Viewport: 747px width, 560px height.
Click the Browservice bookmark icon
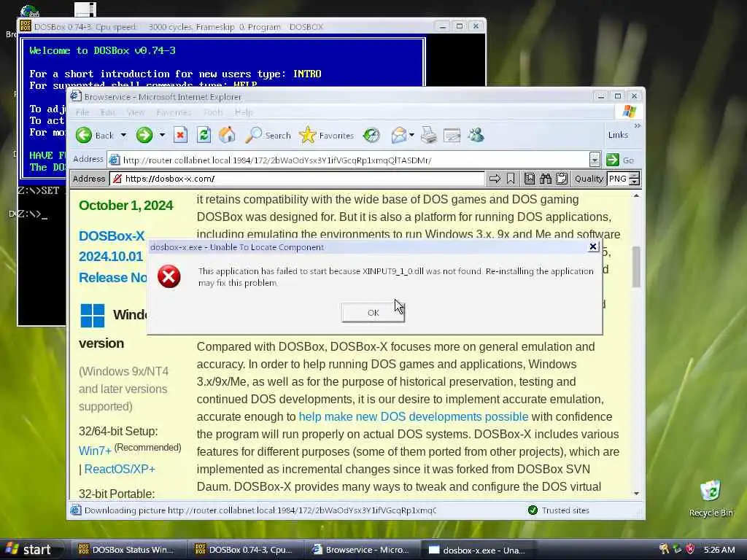click(x=511, y=179)
